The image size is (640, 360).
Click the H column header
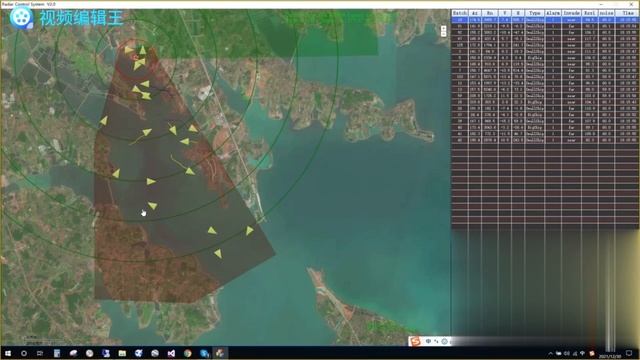click(x=518, y=13)
